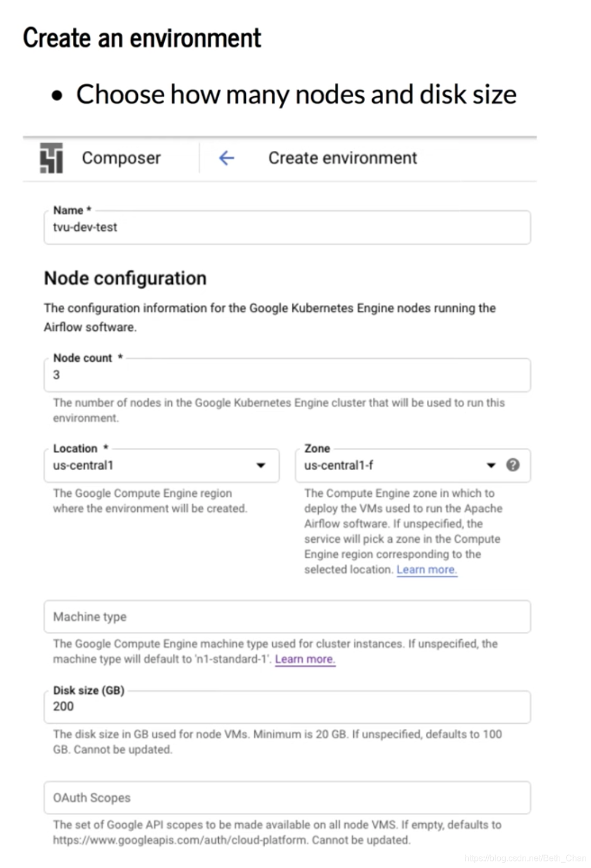Select the us-central1-f zone value
Viewport: 591px width, 868px height.
coord(339,465)
